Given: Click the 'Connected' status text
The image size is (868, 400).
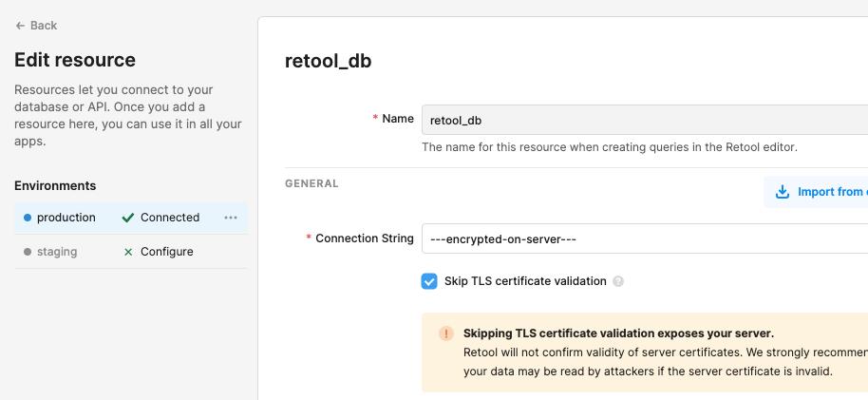Looking at the screenshot, I should (x=170, y=218).
